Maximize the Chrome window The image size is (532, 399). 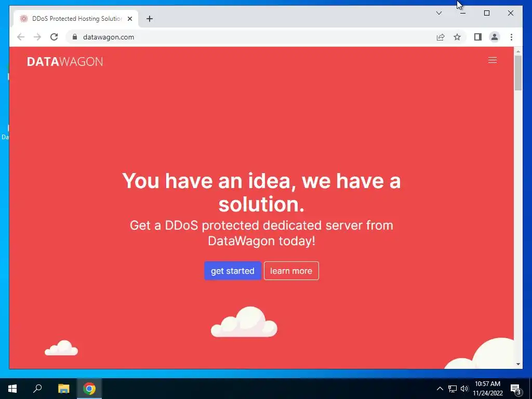tap(486, 13)
